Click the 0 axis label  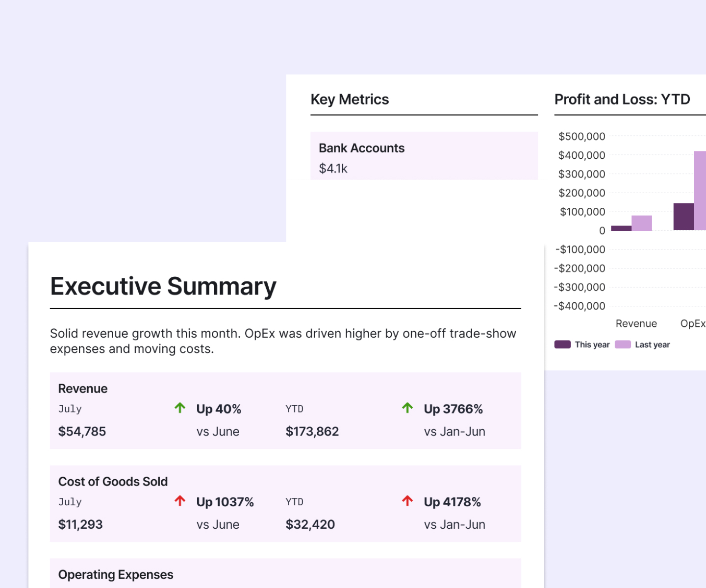click(602, 231)
